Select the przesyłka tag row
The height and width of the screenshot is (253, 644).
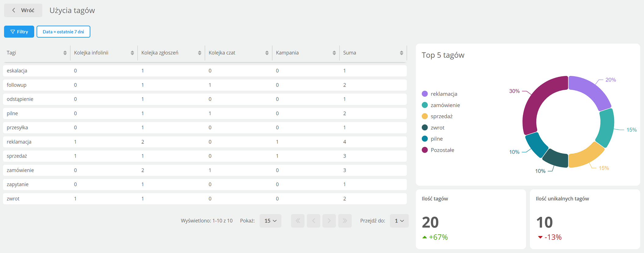pos(205,128)
